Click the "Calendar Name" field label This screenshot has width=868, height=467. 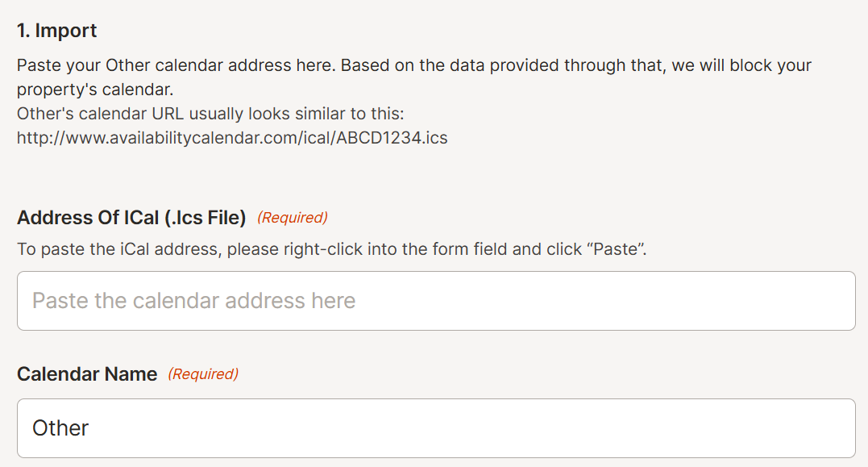click(87, 374)
